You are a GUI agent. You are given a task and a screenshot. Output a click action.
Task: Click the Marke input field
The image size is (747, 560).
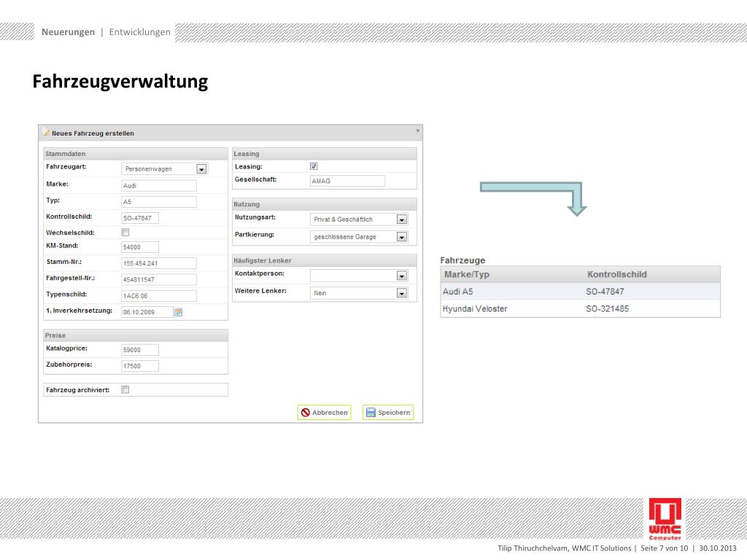pyautogui.click(x=159, y=186)
